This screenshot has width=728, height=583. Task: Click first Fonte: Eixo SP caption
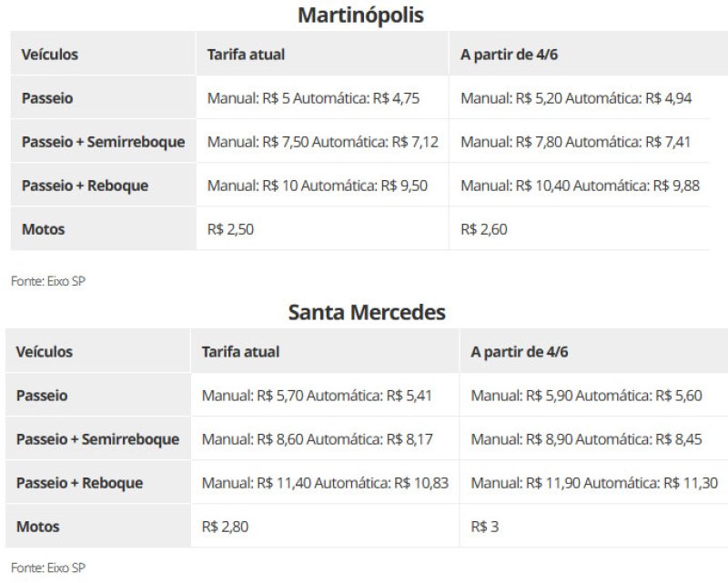pyautogui.click(x=48, y=281)
